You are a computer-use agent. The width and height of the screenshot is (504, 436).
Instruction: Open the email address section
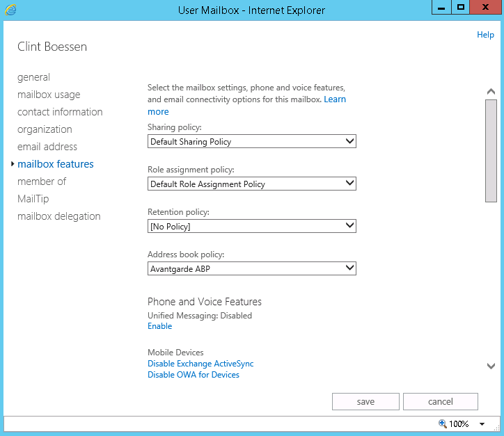click(47, 147)
